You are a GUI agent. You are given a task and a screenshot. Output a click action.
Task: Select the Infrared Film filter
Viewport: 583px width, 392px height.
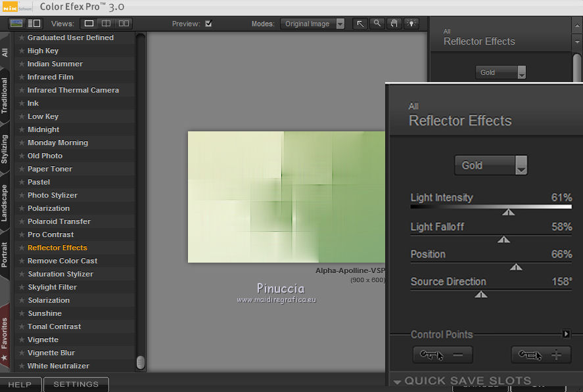(x=51, y=77)
